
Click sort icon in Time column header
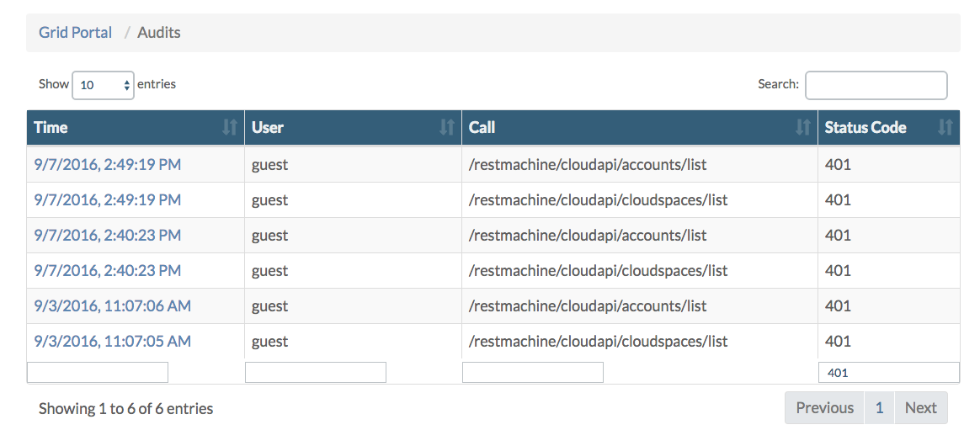[229, 128]
